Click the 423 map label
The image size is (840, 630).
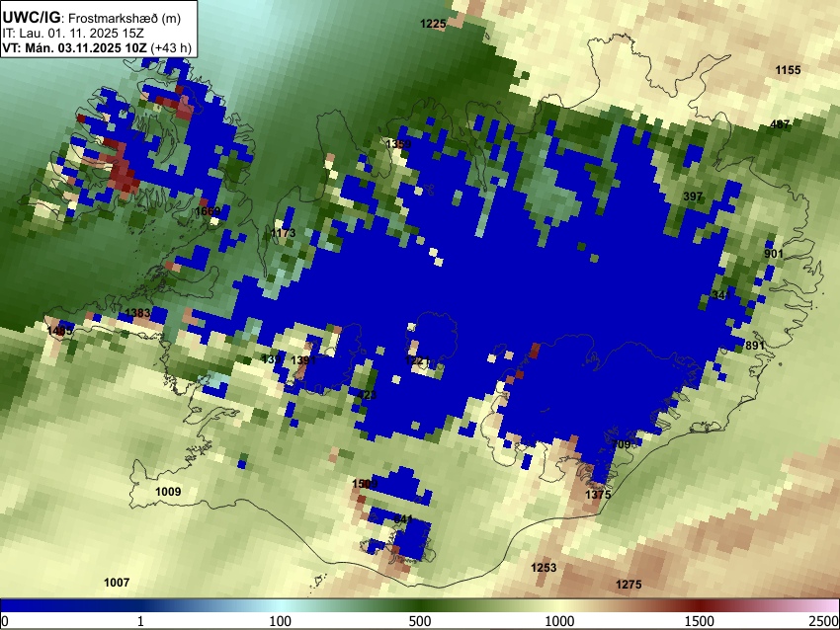(x=367, y=396)
